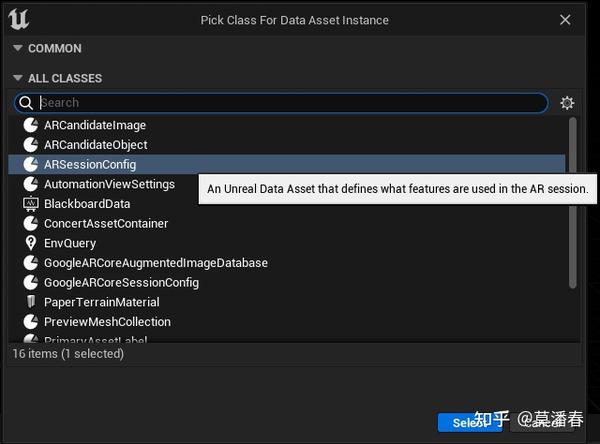Click the ARCandidateImage data asset icon
Viewport: 600px width, 444px height.
click(31, 125)
